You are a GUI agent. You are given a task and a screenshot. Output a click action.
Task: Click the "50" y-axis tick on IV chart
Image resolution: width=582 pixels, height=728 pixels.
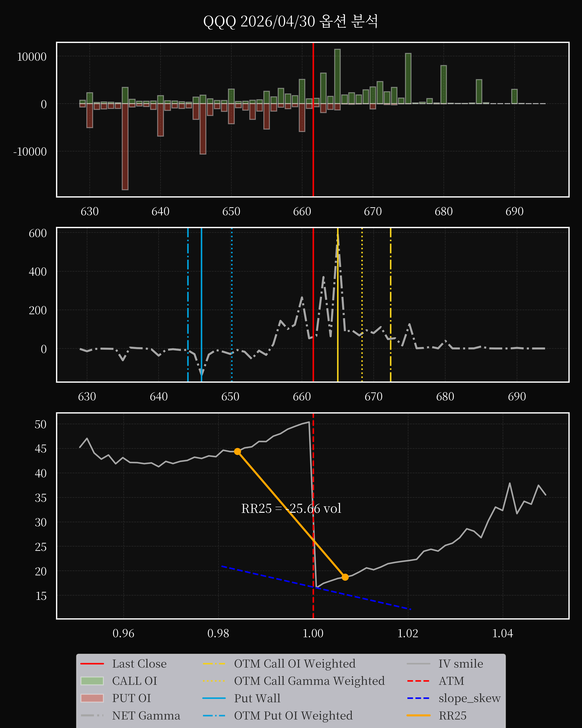click(41, 424)
